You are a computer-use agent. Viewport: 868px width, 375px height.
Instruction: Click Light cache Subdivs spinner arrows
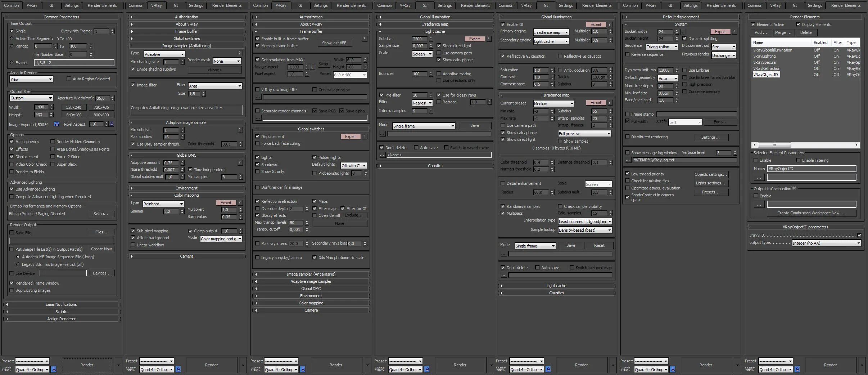point(431,39)
